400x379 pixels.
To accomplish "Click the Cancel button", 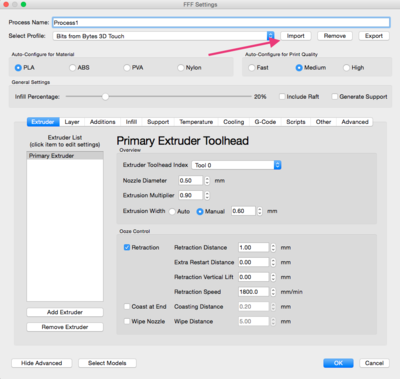I will point(374,363).
